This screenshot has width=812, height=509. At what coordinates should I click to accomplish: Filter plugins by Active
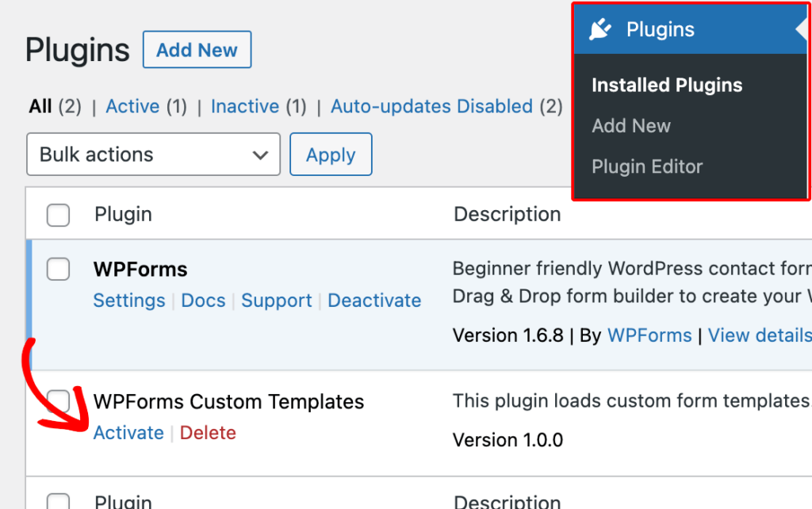[132, 106]
